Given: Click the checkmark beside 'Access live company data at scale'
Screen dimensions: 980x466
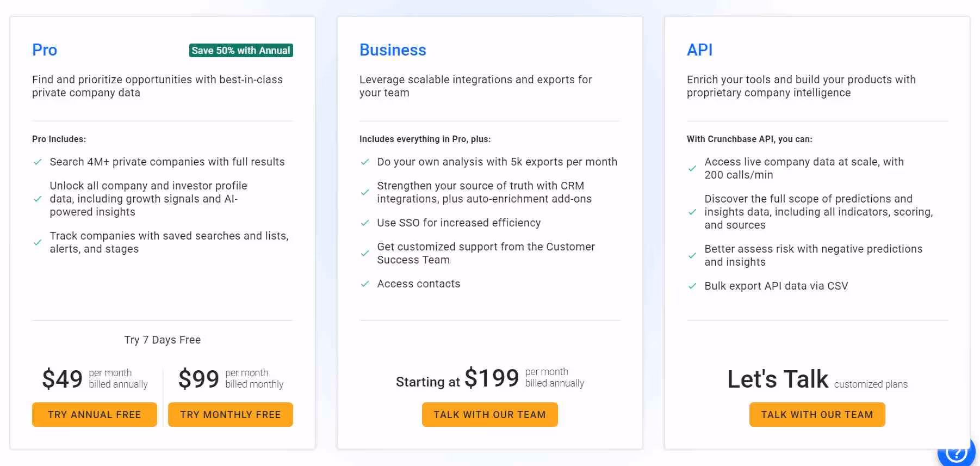Looking at the screenshot, I should pyautogui.click(x=693, y=168).
